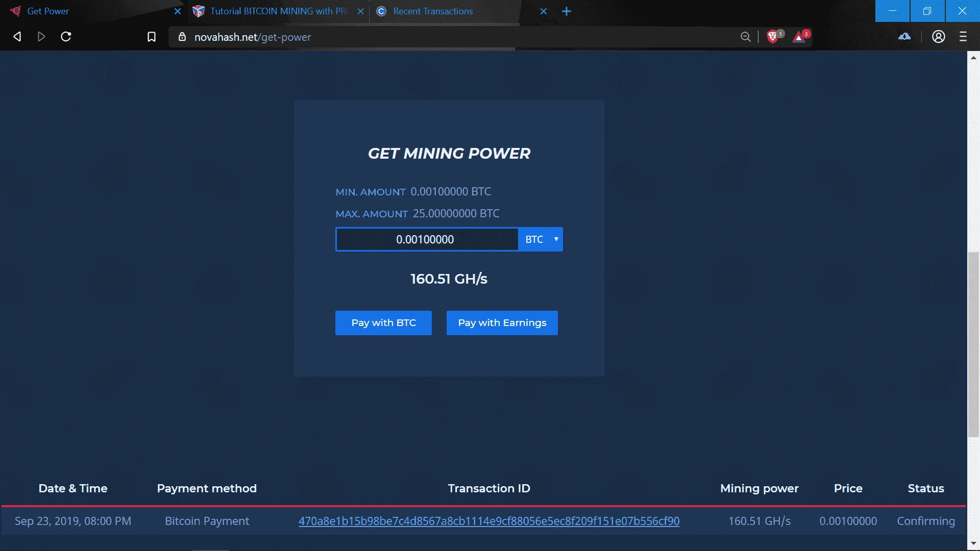Click 'MAX. AMOUNT' label text

(x=372, y=214)
